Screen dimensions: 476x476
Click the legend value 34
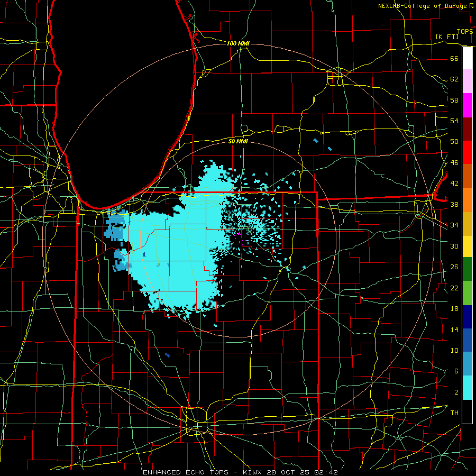454,225
